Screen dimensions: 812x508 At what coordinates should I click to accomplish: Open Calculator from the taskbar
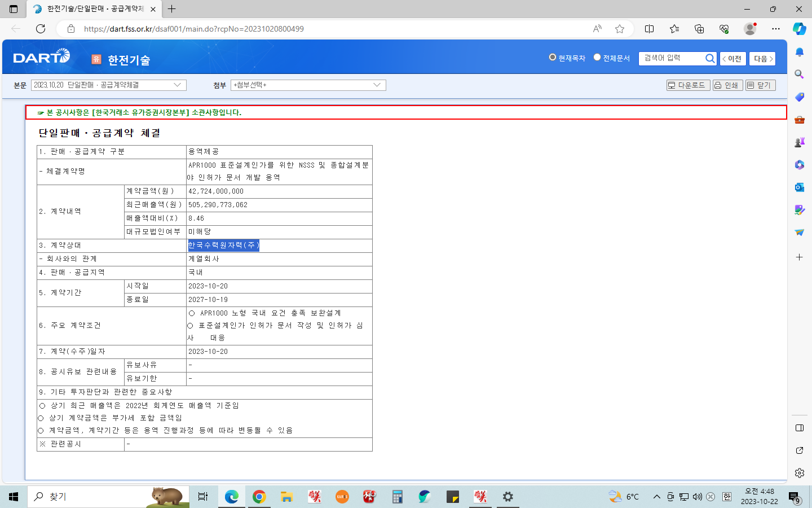click(x=398, y=497)
